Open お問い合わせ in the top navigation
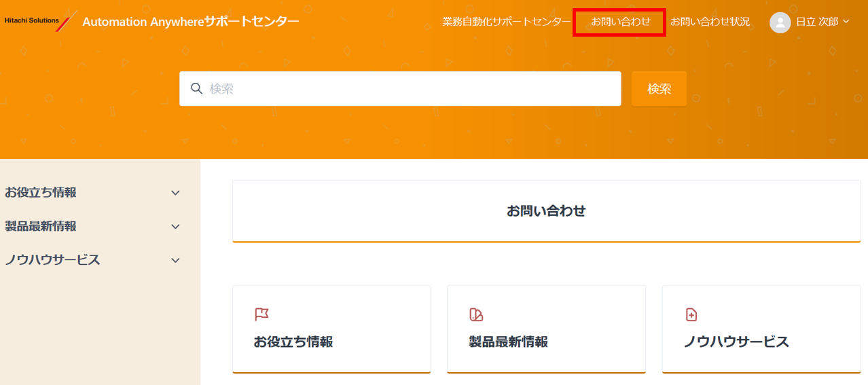The image size is (868, 385). 620,22
